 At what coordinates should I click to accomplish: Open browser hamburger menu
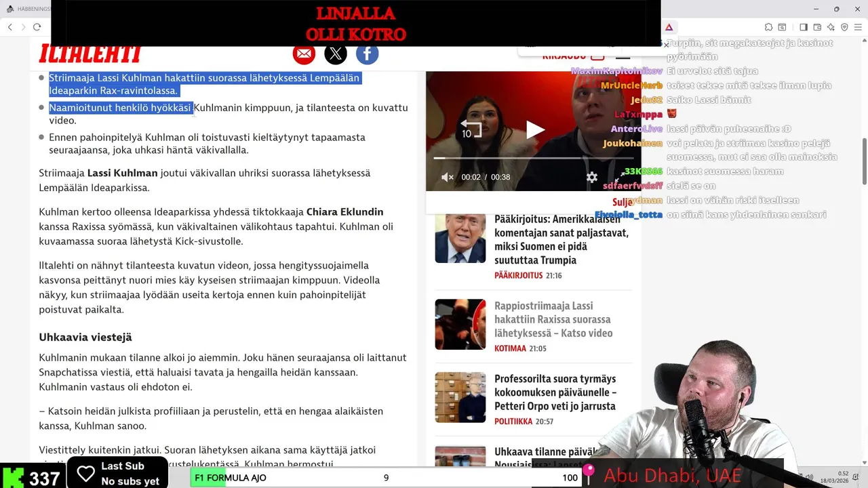pos(859,27)
